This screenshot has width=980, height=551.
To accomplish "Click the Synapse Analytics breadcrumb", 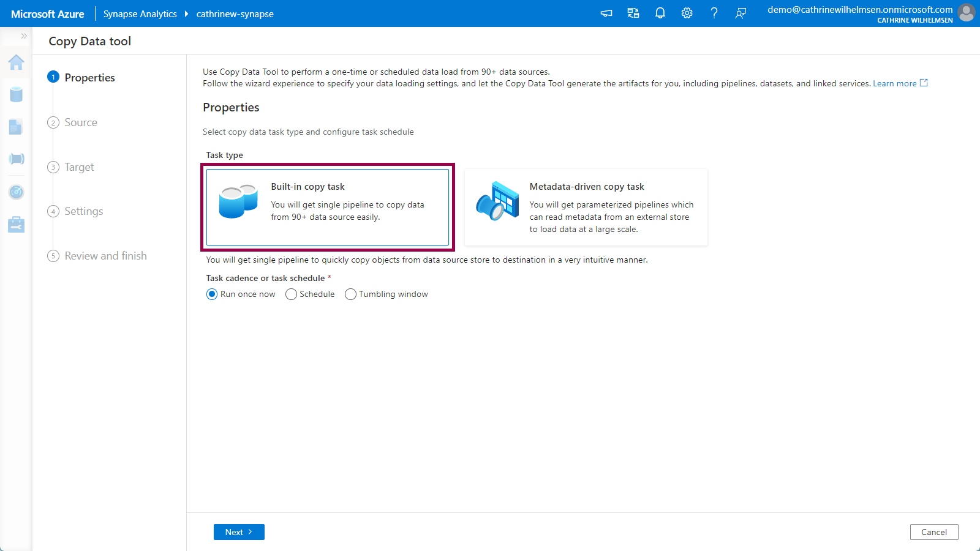I will 140,14.
